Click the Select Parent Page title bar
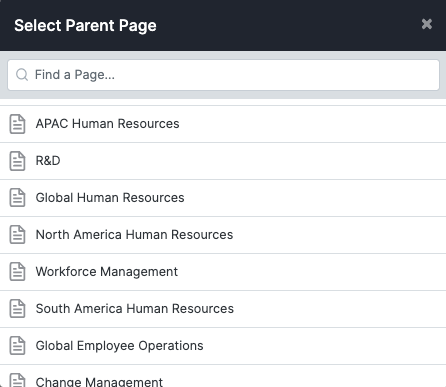 coord(223,25)
